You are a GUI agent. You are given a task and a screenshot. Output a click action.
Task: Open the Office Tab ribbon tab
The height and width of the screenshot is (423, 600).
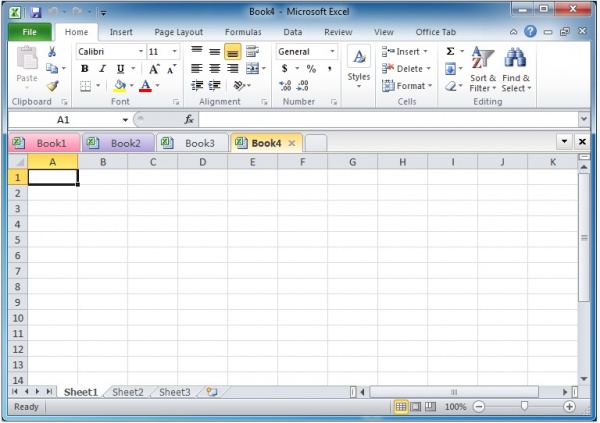(x=435, y=32)
